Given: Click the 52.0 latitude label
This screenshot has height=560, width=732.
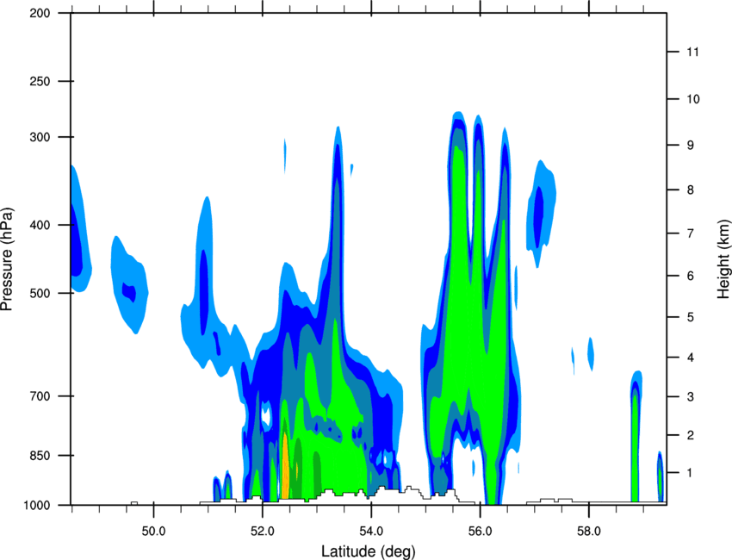Looking at the screenshot, I should pos(263,532).
